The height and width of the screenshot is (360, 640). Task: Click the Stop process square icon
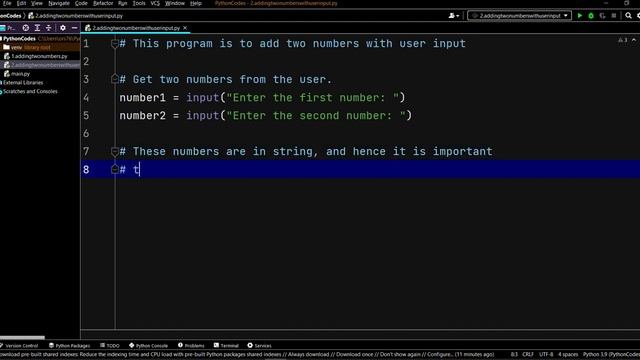pos(614,16)
